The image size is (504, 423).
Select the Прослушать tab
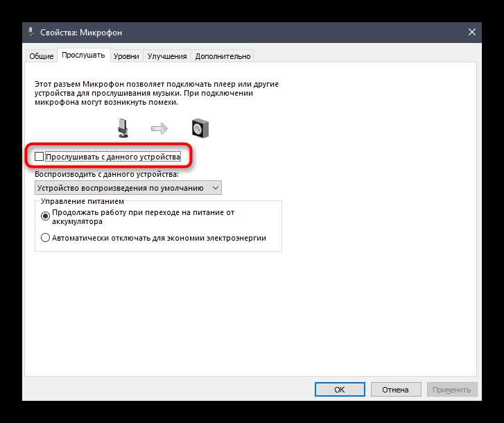point(83,55)
